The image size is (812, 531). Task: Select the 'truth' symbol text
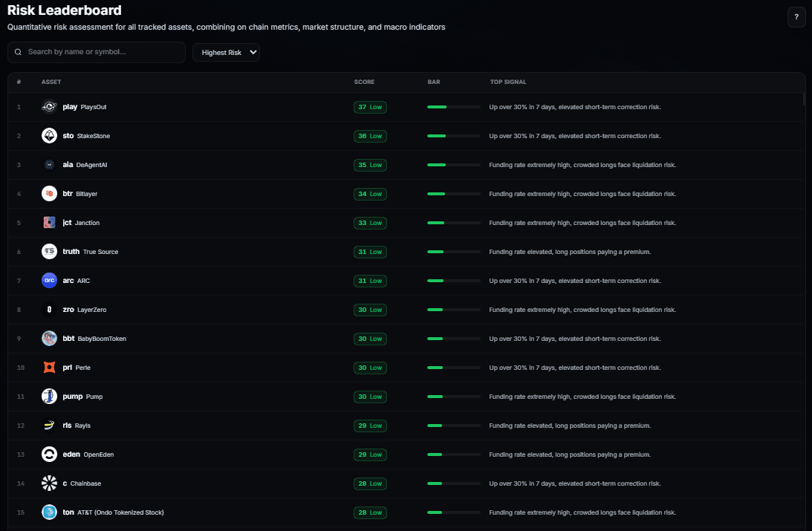coord(71,252)
